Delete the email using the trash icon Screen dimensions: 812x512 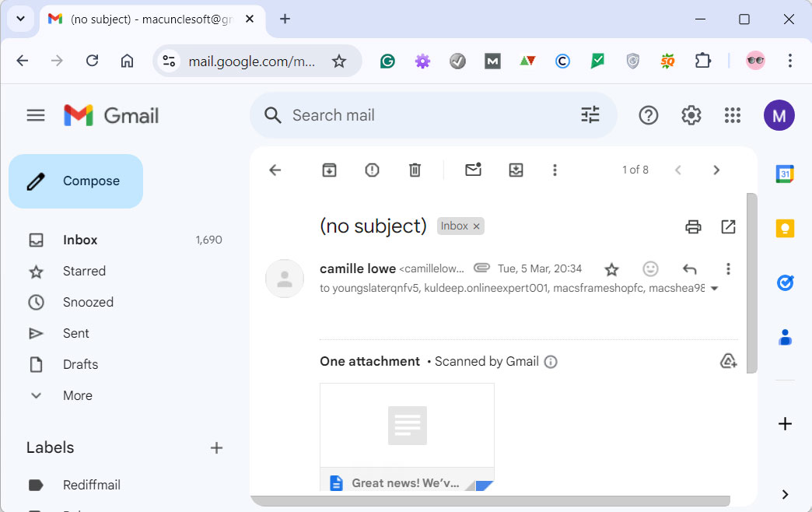tap(415, 170)
